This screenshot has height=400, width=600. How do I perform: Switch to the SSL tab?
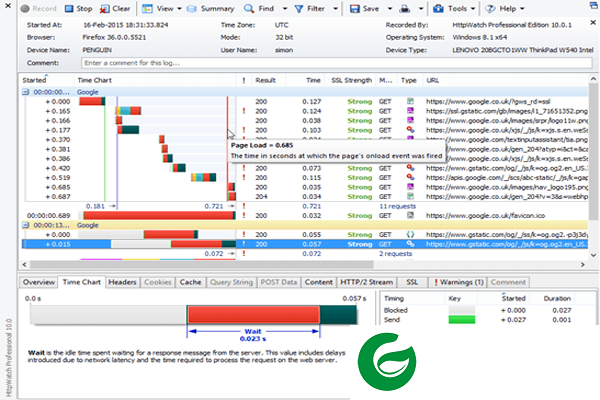click(412, 282)
